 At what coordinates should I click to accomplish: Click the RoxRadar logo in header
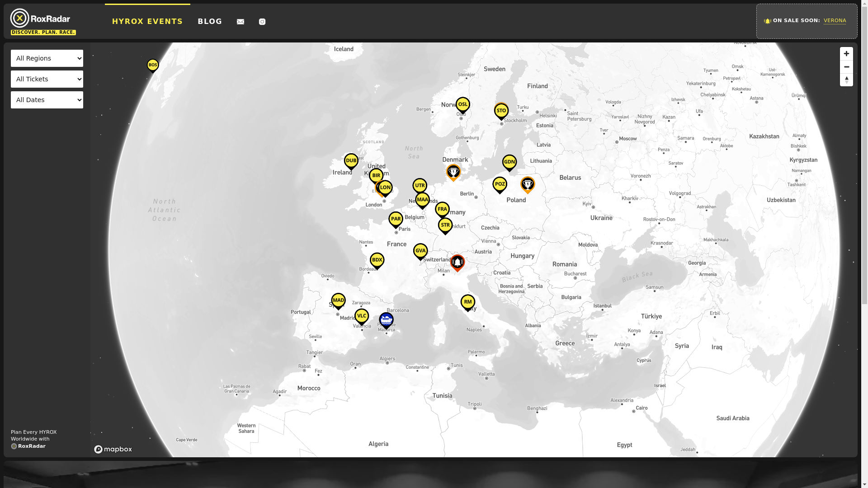click(x=43, y=21)
